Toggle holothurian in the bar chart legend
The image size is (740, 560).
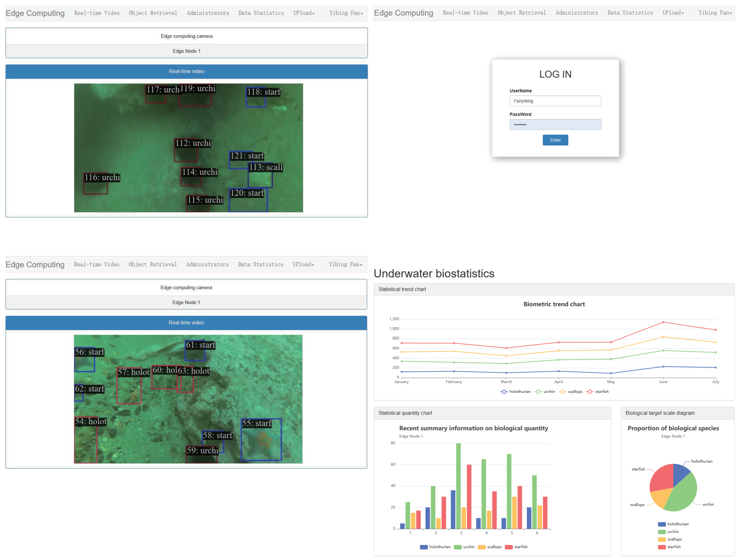click(435, 547)
